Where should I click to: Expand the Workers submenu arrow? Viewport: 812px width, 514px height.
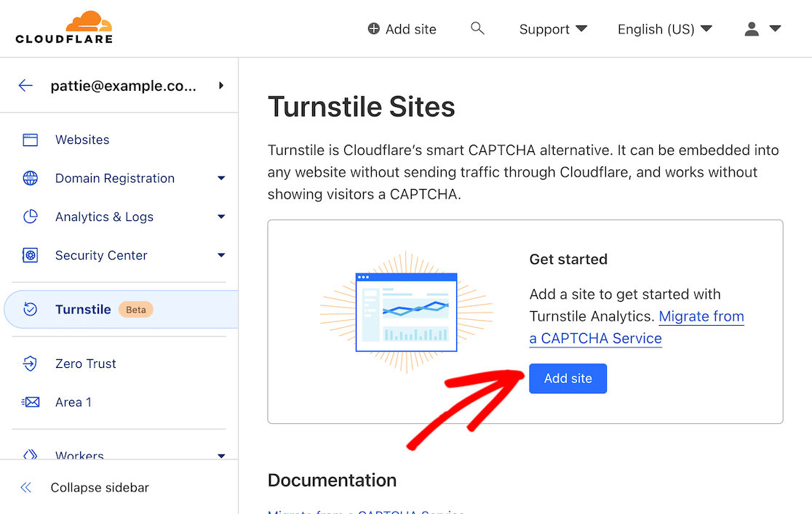(221, 456)
